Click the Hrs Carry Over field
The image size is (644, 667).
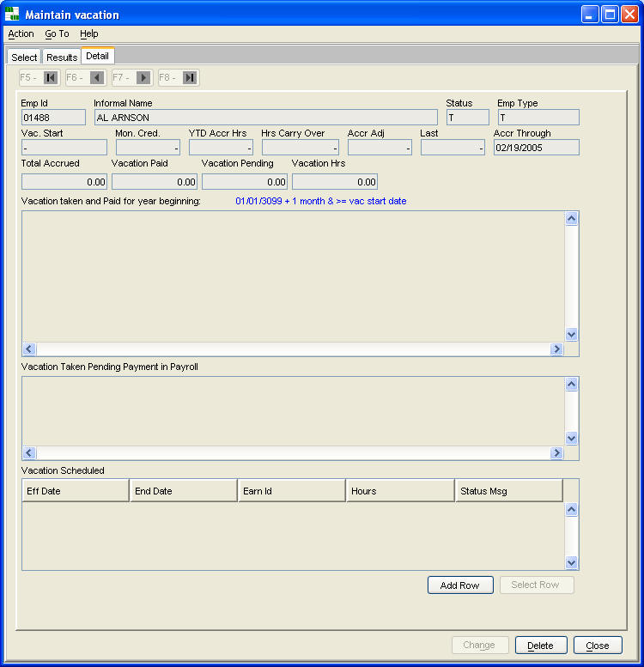pos(301,148)
